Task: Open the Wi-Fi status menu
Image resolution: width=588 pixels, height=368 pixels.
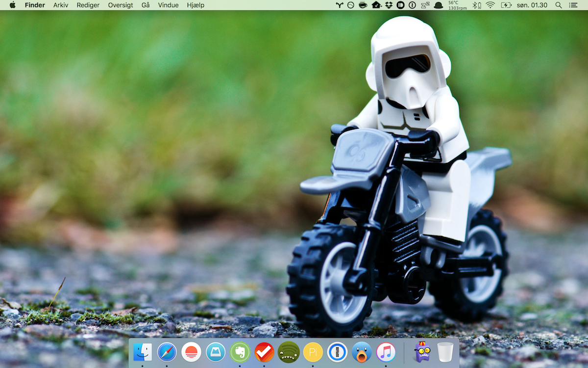Action: 490,5
